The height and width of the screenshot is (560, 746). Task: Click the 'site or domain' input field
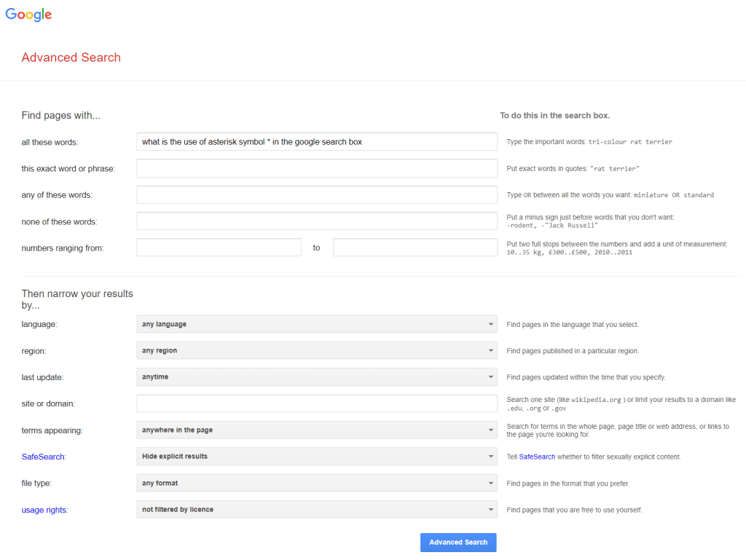coord(317,403)
